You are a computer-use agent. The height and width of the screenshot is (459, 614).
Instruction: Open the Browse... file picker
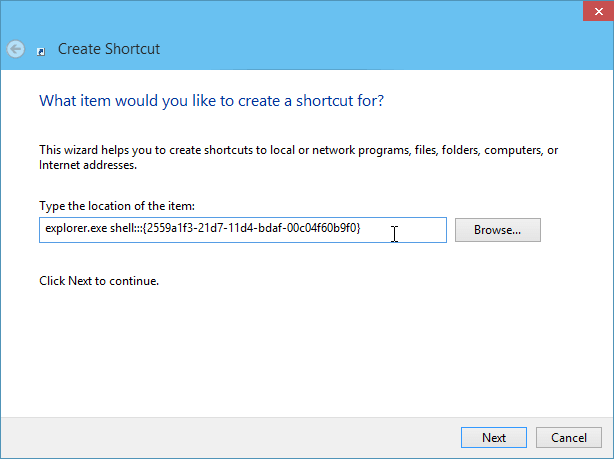498,230
